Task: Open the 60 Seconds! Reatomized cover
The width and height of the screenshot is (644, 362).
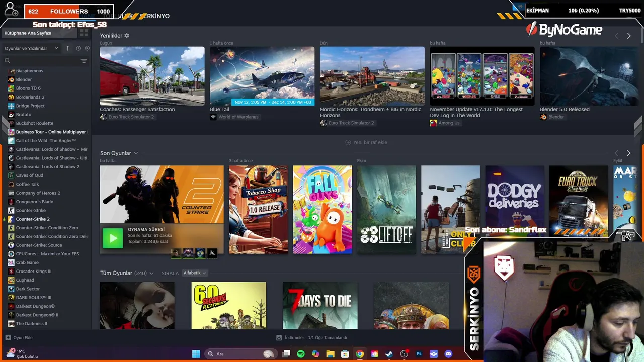Action: click(228, 306)
